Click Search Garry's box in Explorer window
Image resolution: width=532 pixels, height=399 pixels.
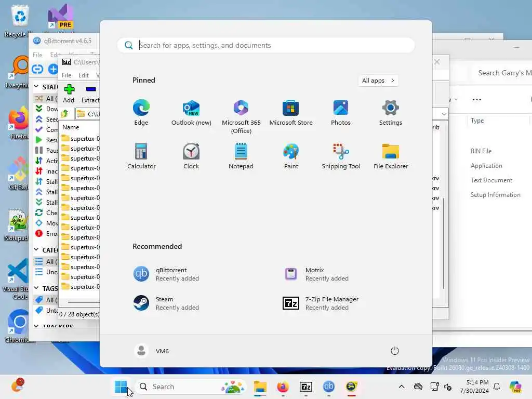click(502, 73)
